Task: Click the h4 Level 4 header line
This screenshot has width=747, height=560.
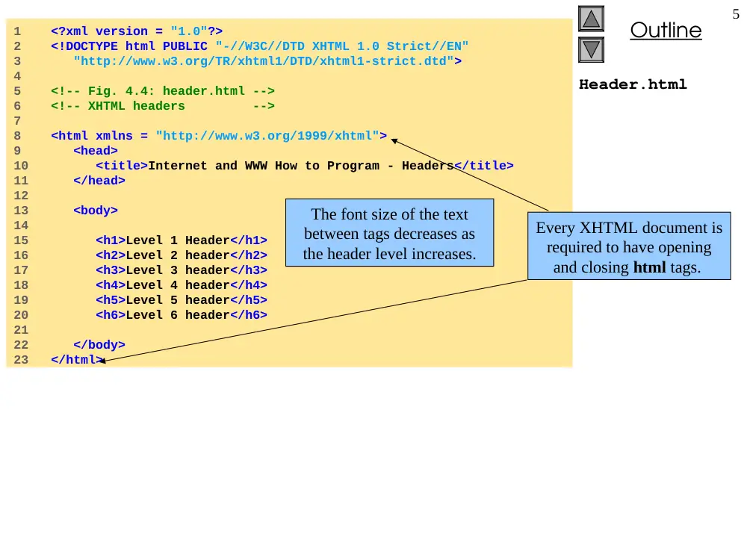Action: click(182, 285)
